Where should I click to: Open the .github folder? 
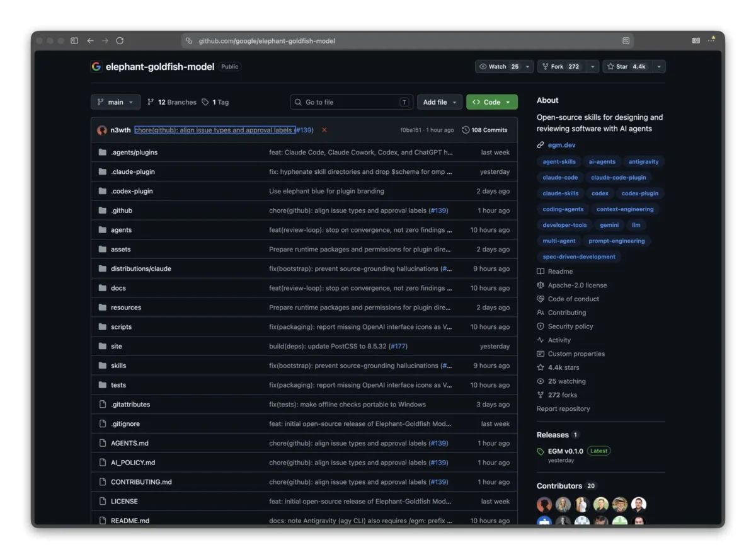point(122,210)
